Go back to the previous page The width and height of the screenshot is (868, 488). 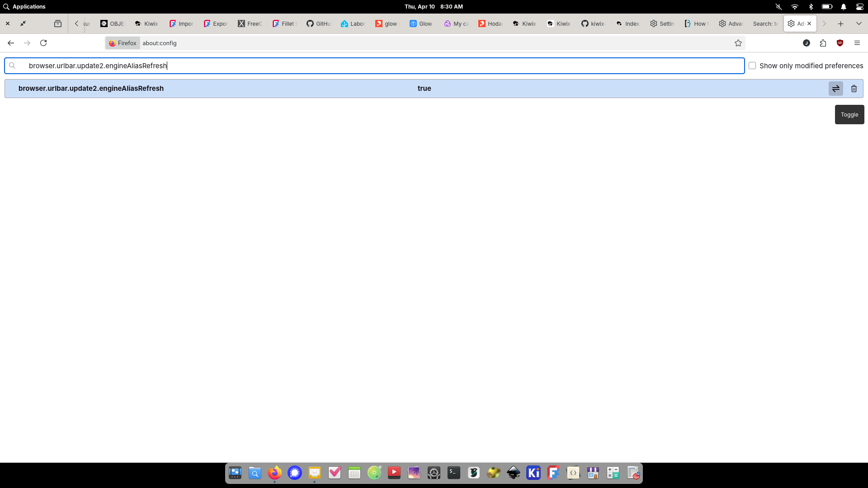pos(11,43)
